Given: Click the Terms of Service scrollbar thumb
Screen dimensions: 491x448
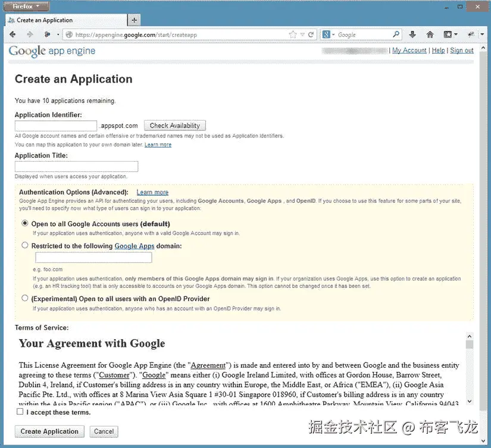Looking at the screenshot, I should [470, 344].
